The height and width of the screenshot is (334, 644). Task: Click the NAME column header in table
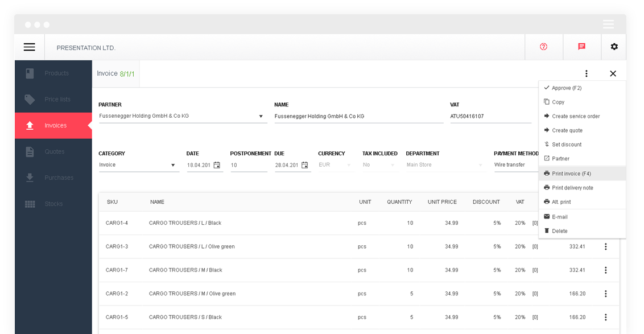coord(157,202)
